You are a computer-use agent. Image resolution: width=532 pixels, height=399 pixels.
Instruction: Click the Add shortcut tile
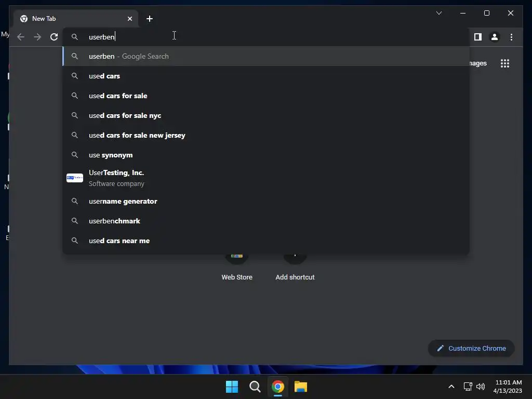click(295, 268)
